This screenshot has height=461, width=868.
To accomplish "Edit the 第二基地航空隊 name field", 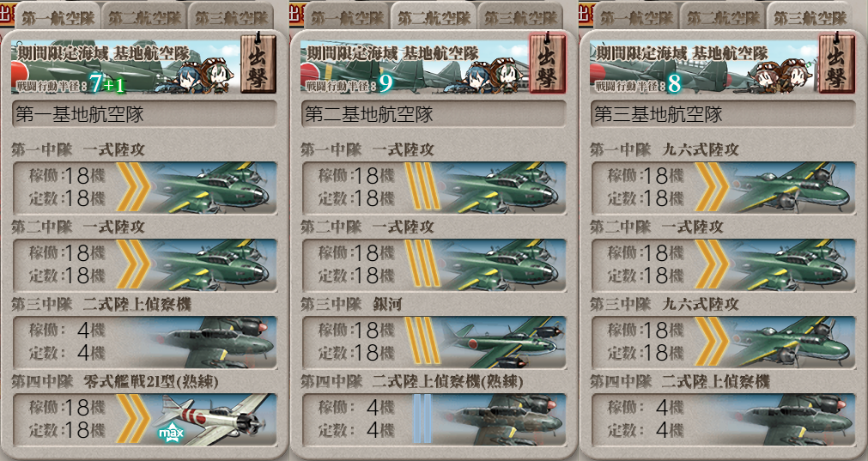I will (434, 114).
